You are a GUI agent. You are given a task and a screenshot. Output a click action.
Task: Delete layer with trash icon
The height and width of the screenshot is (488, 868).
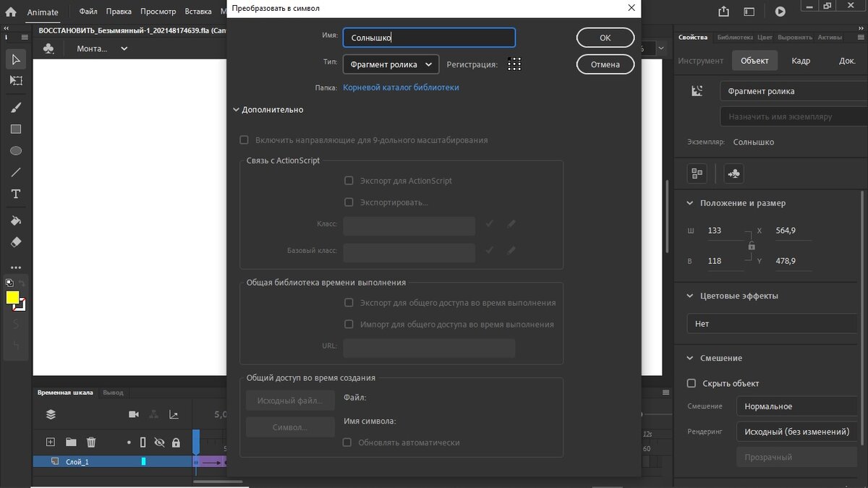click(91, 442)
